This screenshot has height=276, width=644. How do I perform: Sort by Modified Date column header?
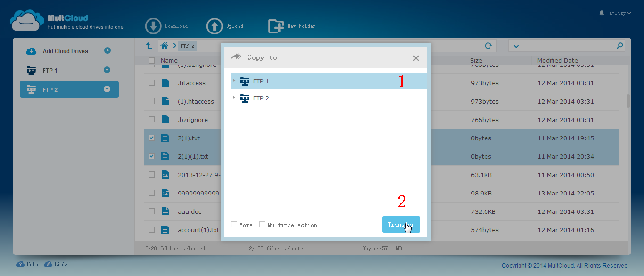pyautogui.click(x=558, y=60)
